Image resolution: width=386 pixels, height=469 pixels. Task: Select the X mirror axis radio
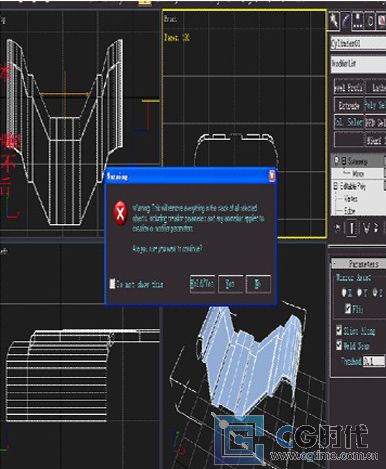click(344, 292)
